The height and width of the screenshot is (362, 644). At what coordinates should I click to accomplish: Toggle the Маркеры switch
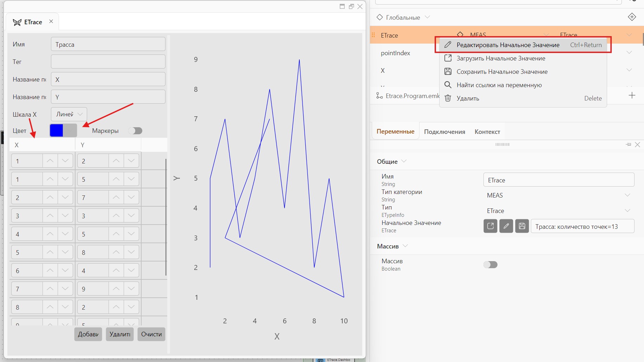[135, 131]
